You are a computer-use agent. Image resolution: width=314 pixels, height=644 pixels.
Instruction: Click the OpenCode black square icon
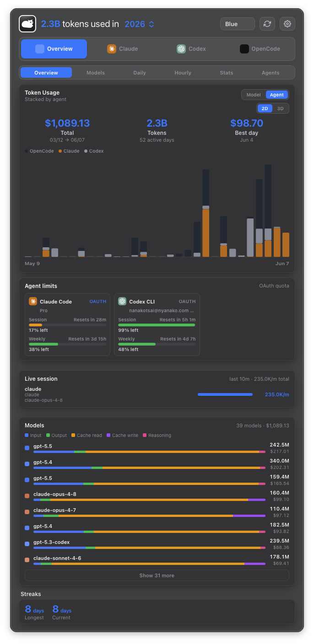click(244, 49)
